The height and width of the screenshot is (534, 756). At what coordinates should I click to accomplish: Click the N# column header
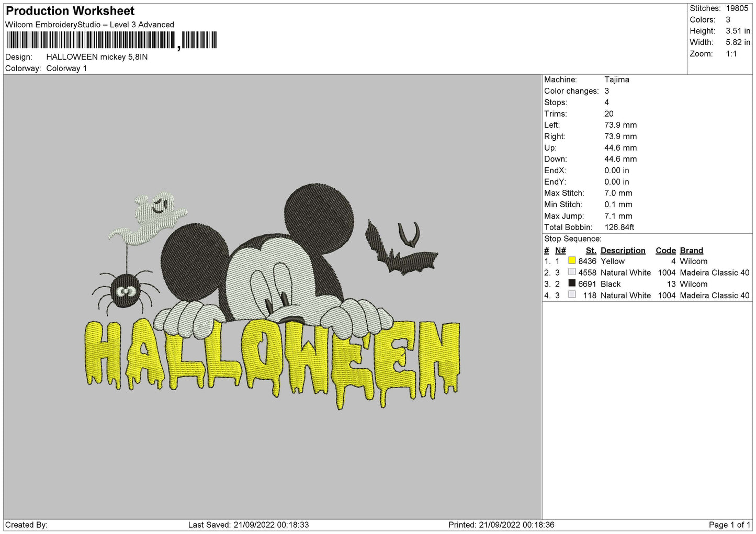point(560,251)
